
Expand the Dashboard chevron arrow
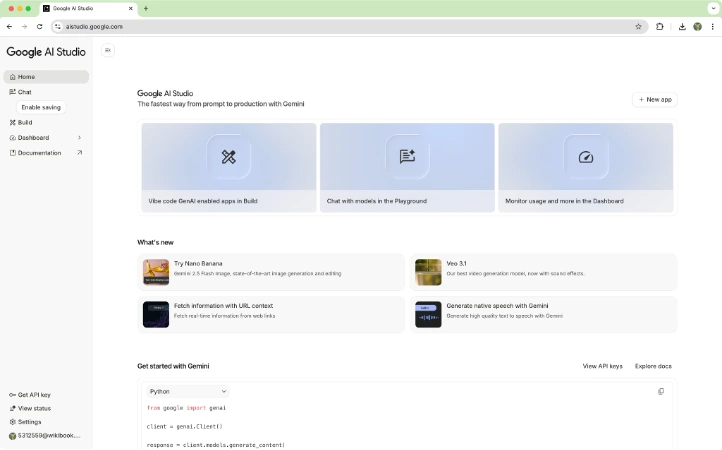coord(80,138)
